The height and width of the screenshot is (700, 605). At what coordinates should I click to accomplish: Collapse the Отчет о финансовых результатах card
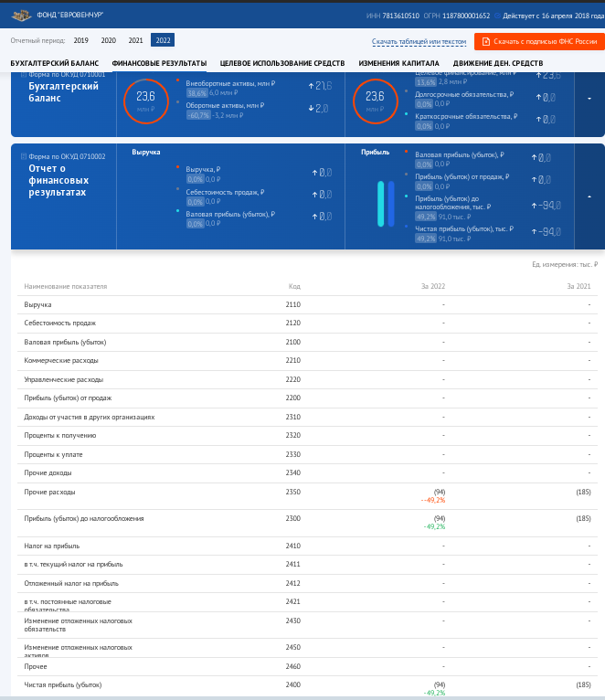coord(589,196)
